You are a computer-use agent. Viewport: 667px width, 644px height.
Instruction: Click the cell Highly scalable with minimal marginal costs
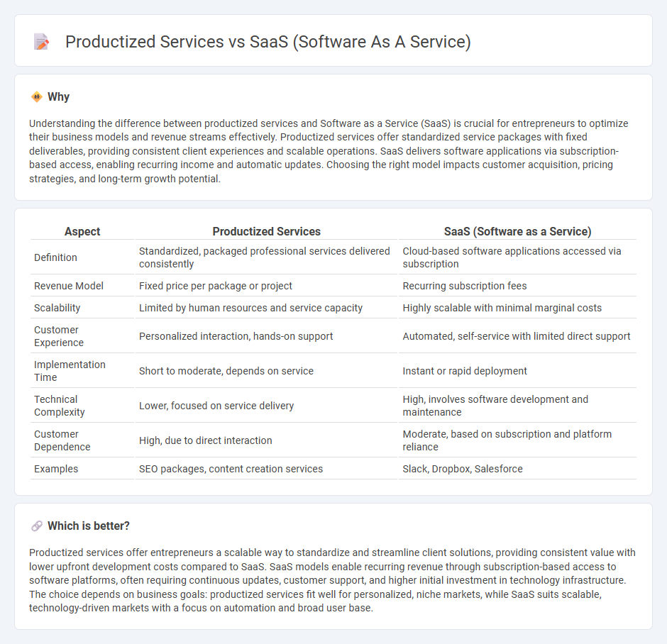pyautogui.click(x=502, y=309)
